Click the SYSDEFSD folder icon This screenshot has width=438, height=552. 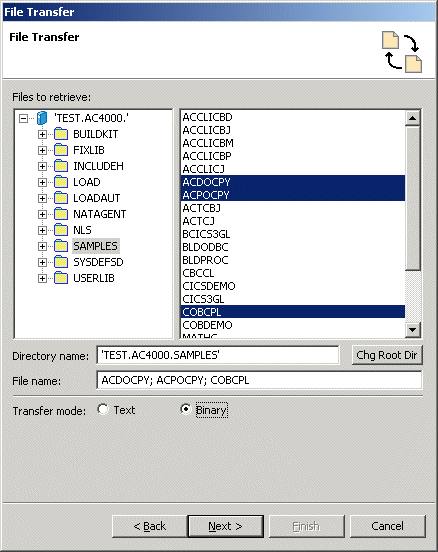pos(61,262)
